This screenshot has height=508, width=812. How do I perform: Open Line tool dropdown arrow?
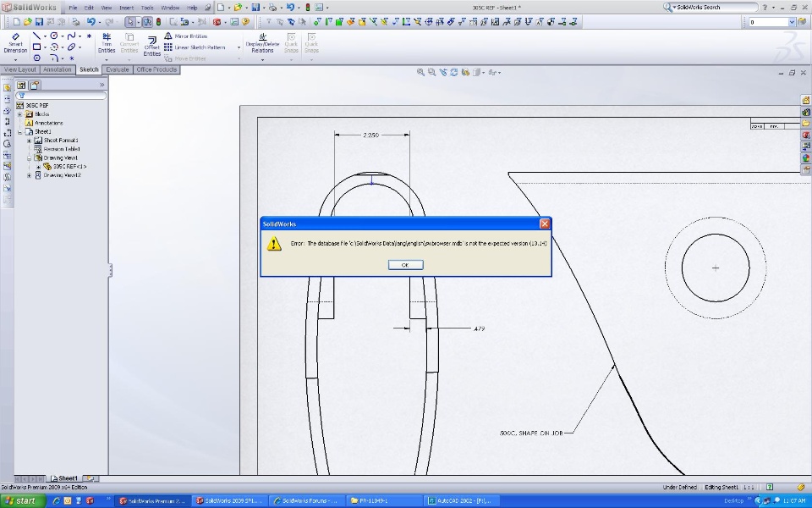coord(45,36)
